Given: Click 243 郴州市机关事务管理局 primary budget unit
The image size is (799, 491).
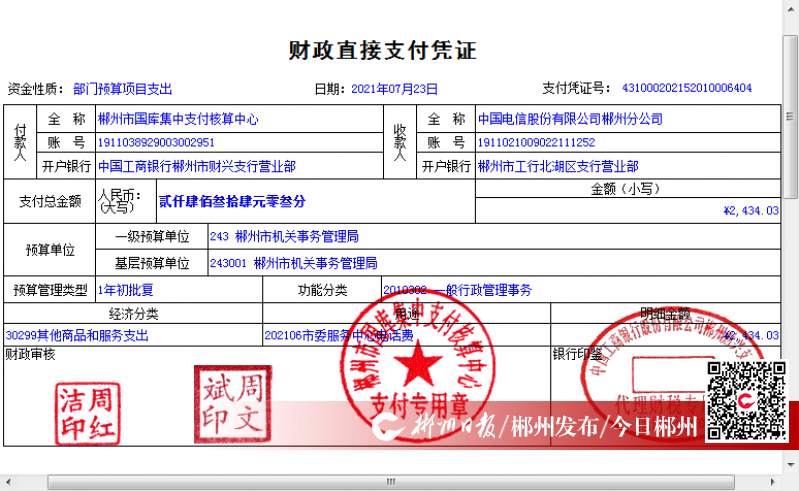Looking at the screenshot, I should [284, 236].
